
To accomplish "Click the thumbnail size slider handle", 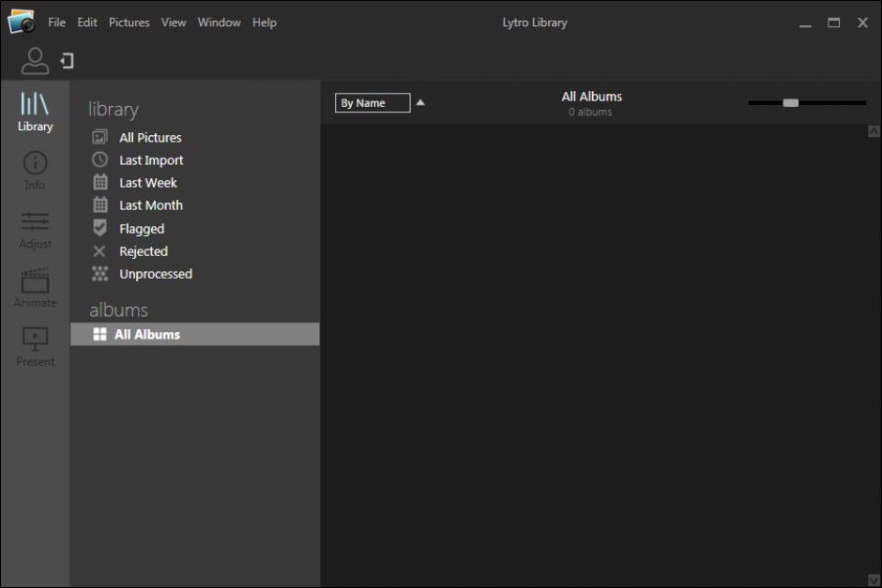I will click(790, 103).
